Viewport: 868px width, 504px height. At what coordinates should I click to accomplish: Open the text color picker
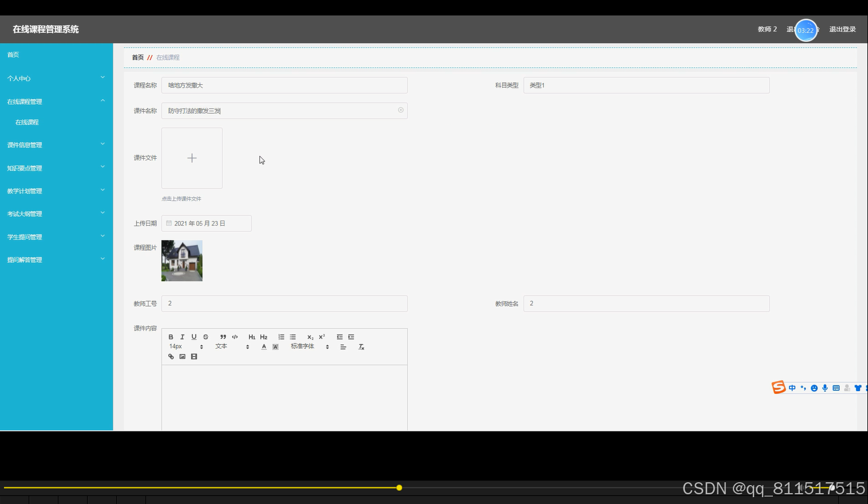(264, 346)
